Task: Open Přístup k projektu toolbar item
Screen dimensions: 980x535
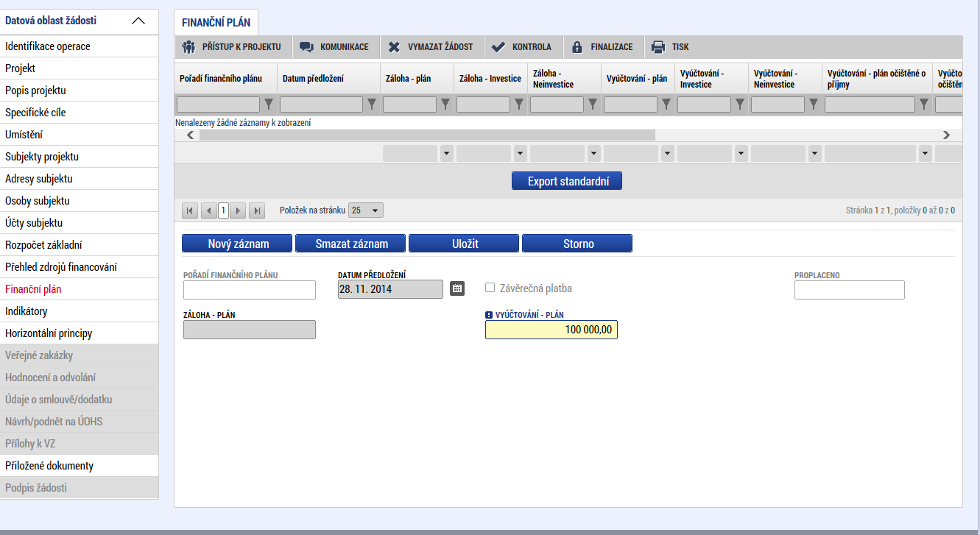Action: (233, 47)
